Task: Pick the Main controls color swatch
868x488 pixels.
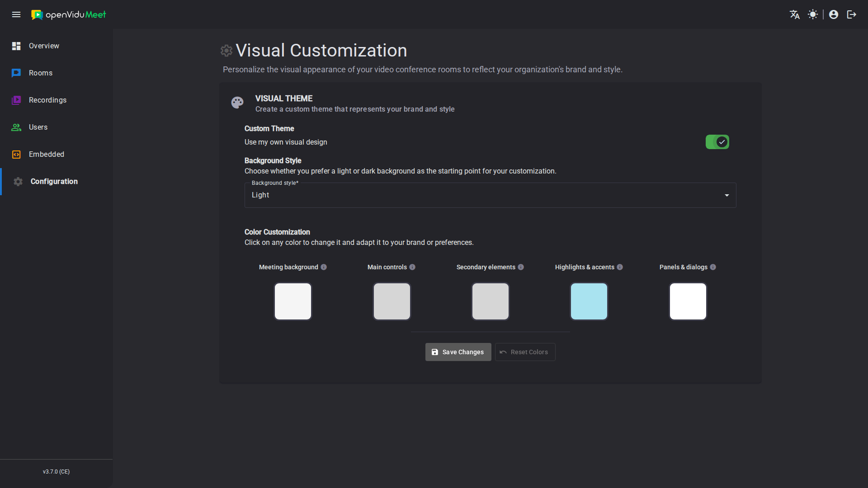Action: (x=392, y=301)
